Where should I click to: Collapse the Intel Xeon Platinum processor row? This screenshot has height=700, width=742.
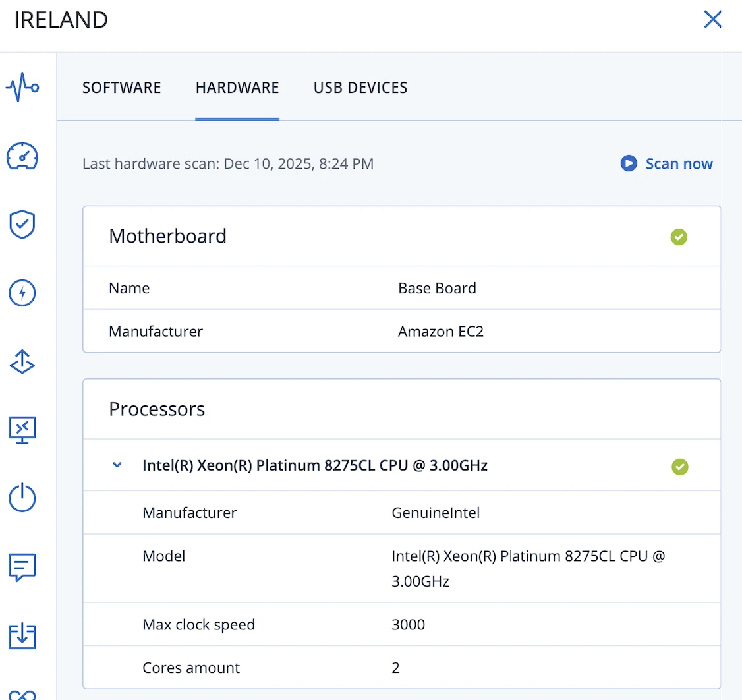coord(117,465)
